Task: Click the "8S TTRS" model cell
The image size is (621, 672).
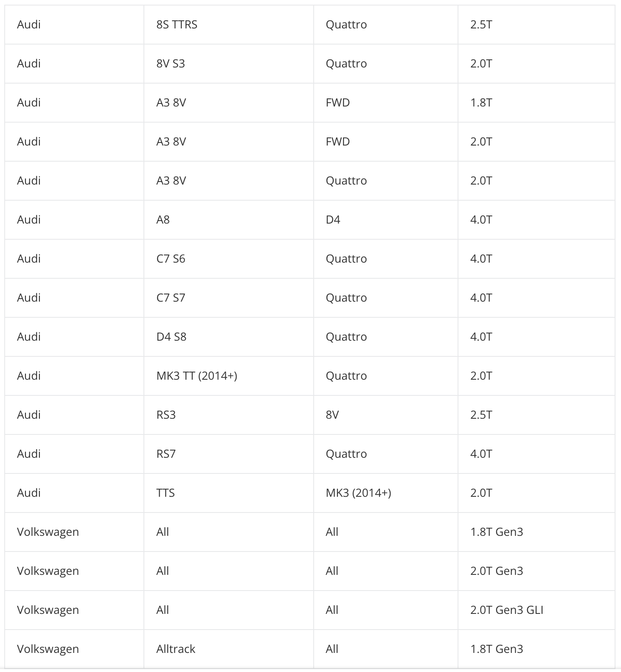Action: pyautogui.click(x=177, y=25)
